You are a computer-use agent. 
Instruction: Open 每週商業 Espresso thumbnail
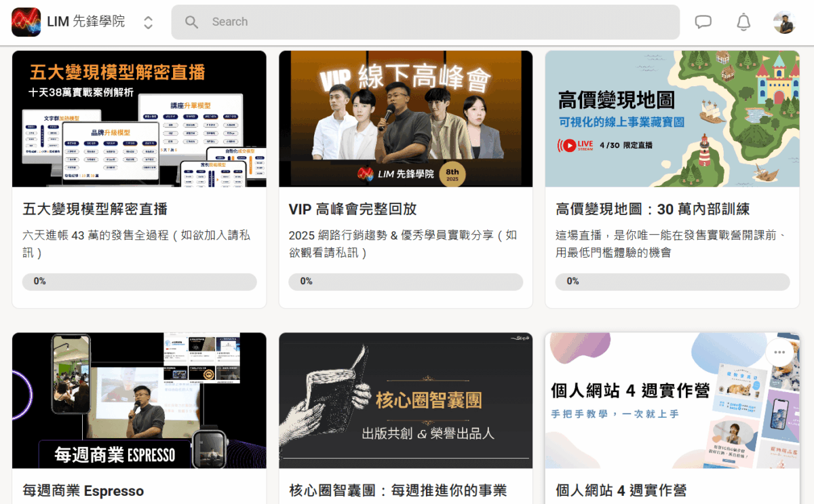pyautogui.click(x=139, y=400)
